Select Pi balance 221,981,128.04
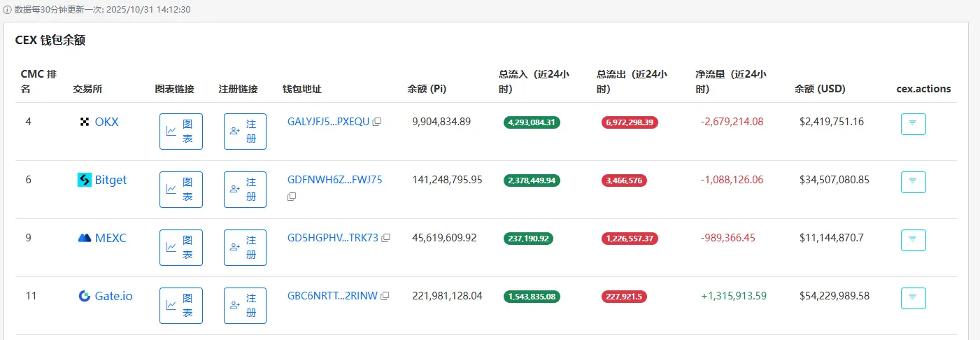The width and height of the screenshot is (980, 340). 448,296
